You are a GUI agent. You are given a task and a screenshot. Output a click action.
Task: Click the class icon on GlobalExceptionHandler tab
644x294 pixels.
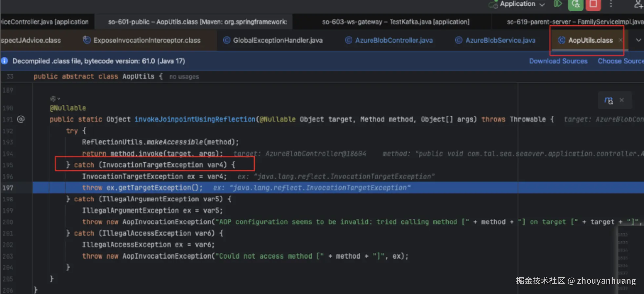[x=226, y=40]
